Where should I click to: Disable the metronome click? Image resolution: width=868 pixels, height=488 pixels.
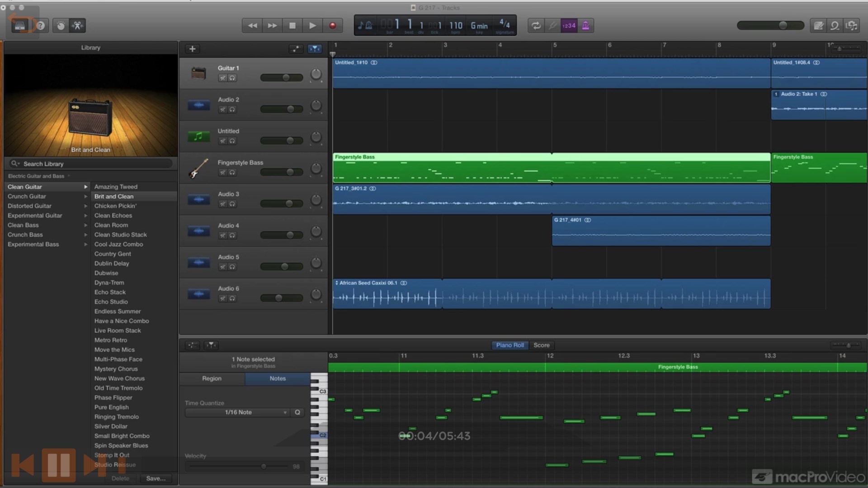pyautogui.click(x=586, y=26)
